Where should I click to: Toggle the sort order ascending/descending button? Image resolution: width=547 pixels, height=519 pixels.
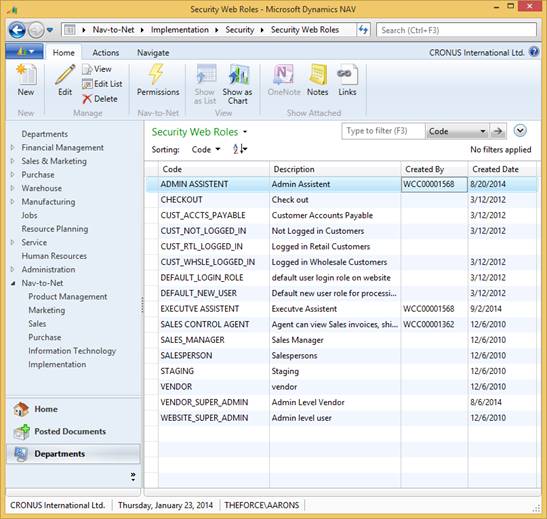[x=240, y=149]
